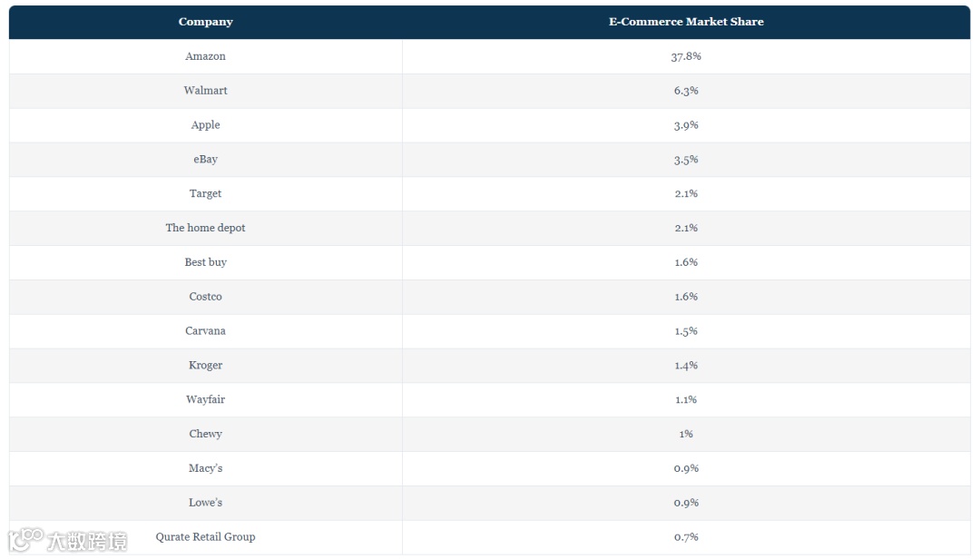Click the Qurate Retail Group cell
The image size is (980, 559).
(x=205, y=537)
